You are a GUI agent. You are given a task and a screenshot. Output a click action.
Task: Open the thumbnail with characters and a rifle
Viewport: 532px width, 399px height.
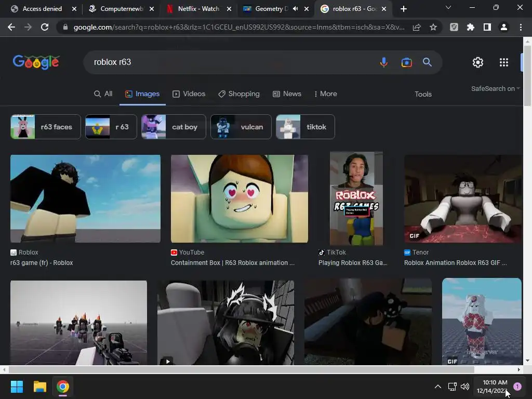click(79, 323)
